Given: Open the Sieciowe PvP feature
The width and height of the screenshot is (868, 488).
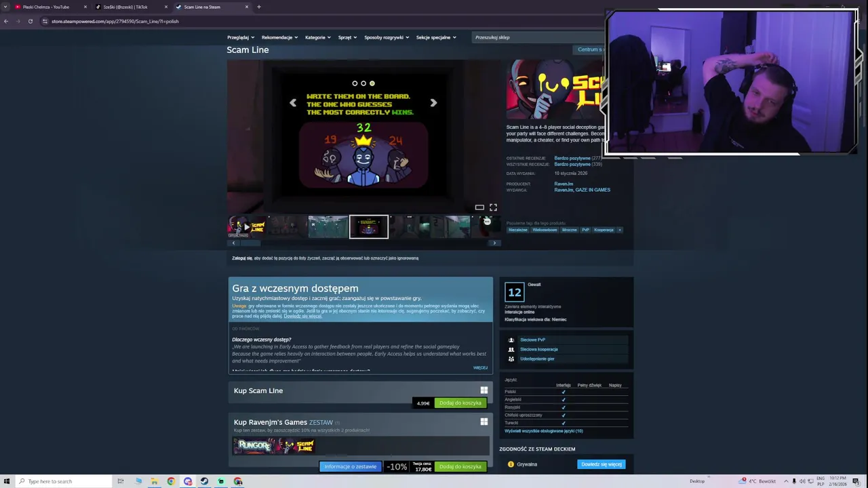Looking at the screenshot, I should pos(532,340).
